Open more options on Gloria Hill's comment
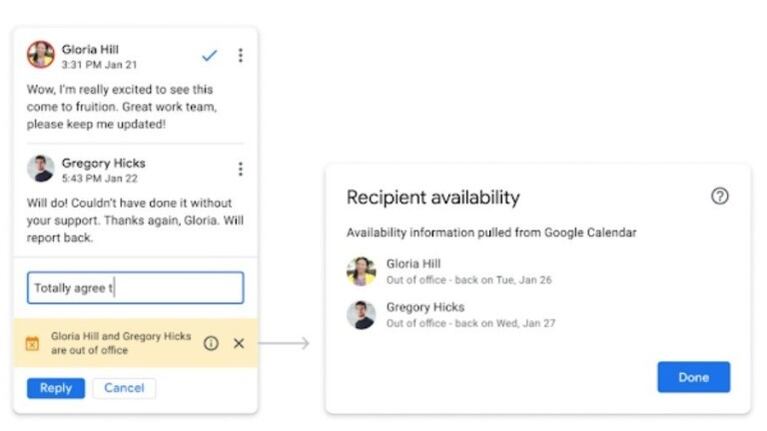Screen dimensions: 767x431 pos(240,55)
